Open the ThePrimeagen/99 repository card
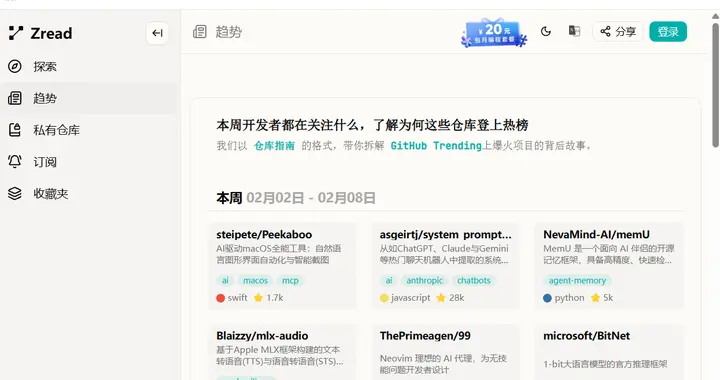The image size is (720, 380). (446, 352)
